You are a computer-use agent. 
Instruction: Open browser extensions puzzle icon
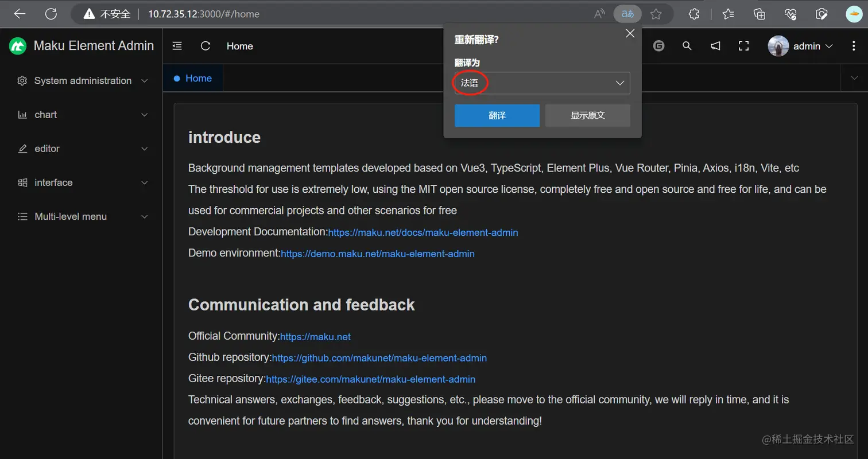(x=693, y=14)
